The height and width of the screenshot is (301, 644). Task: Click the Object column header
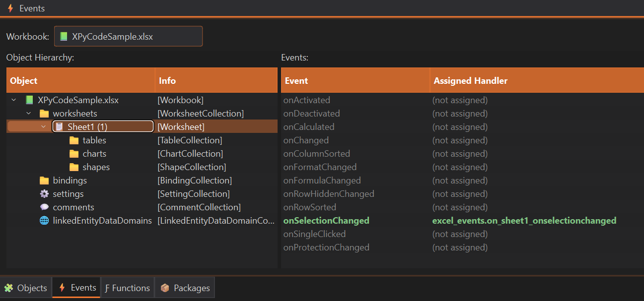[x=24, y=81]
